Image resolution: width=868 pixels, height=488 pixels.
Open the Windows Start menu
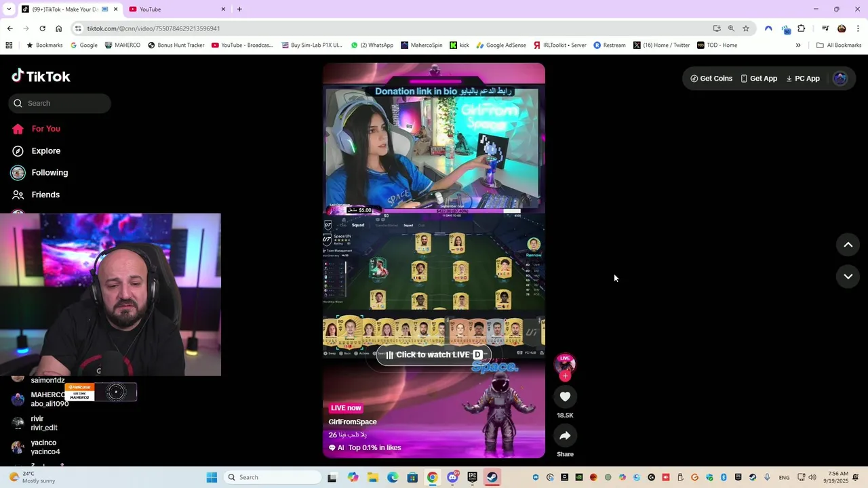(x=212, y=477)
